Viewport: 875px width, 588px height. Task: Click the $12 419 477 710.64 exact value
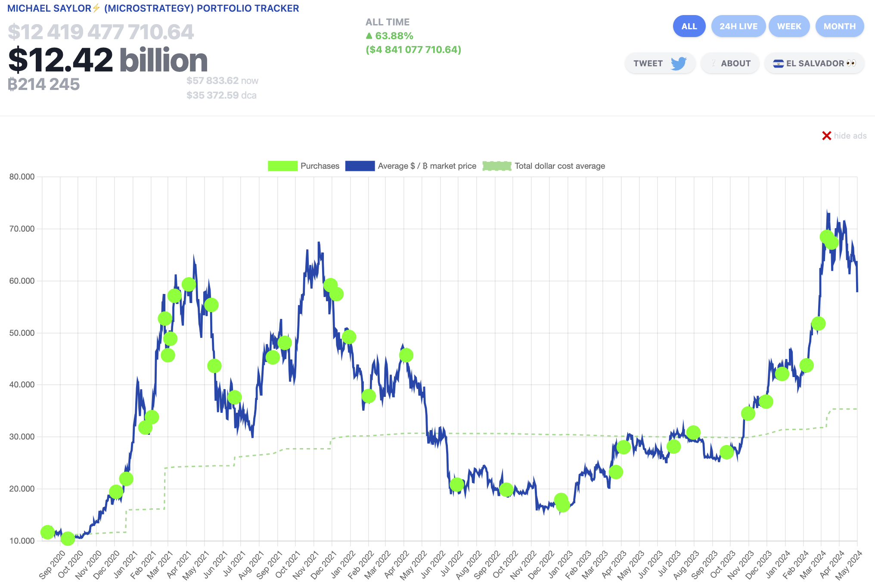coord(101,32)
